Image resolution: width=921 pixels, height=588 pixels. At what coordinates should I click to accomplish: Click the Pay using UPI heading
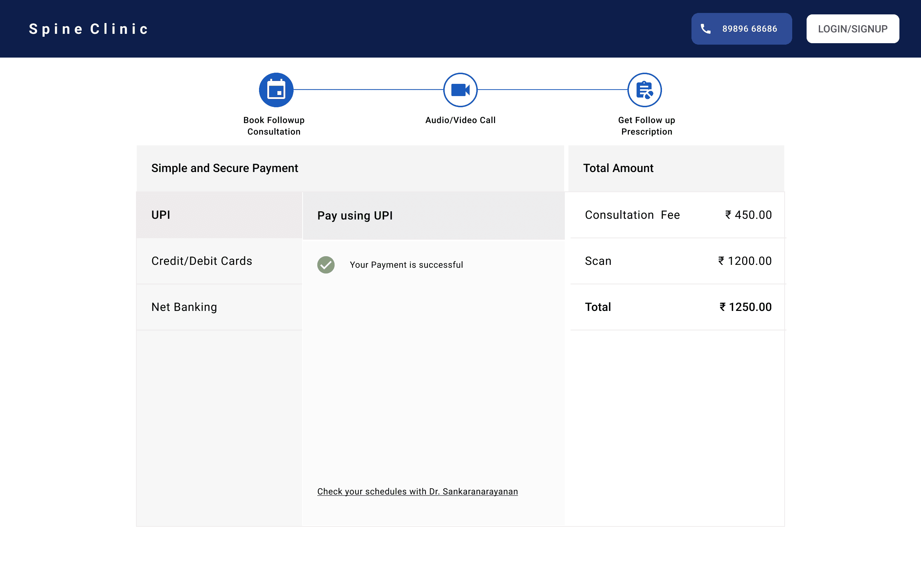355,216
